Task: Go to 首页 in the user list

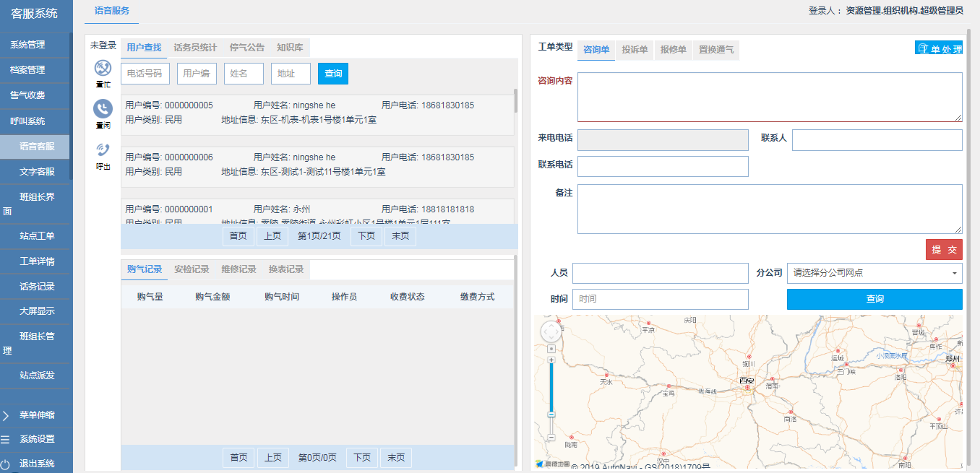Action: pos(238,236)
